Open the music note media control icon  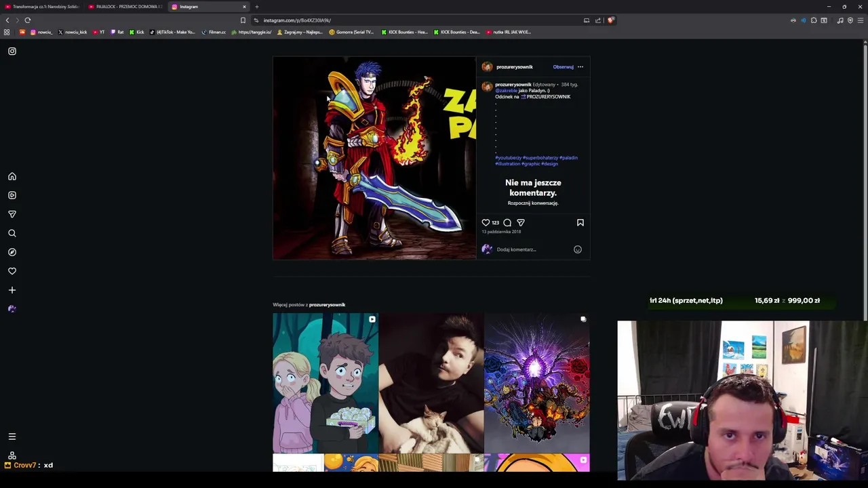pos(840,20)
